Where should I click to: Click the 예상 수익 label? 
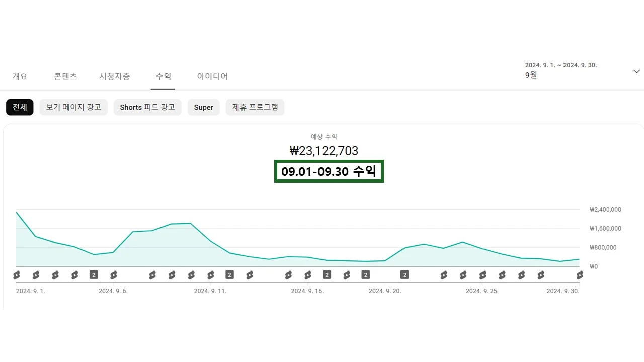(324, 137)
